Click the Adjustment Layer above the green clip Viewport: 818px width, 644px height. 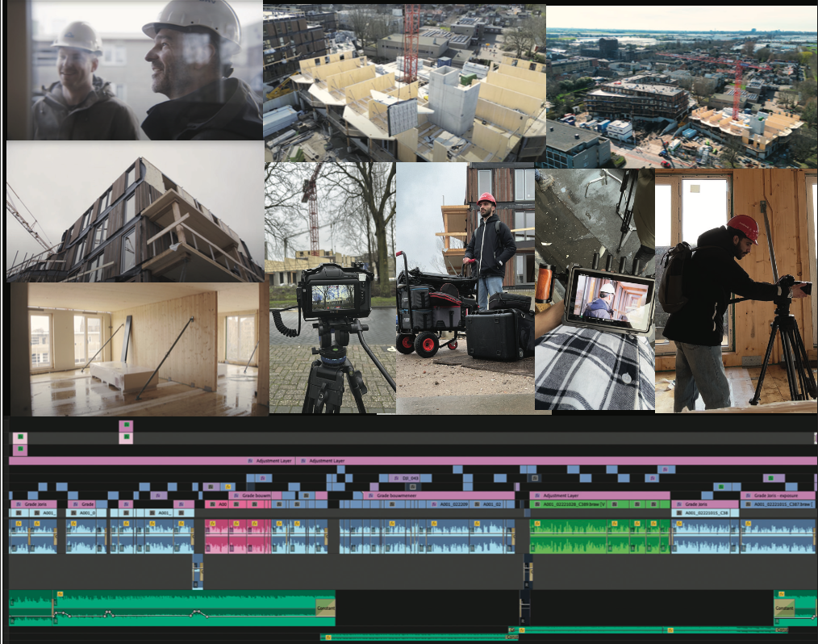tap(599, 496)
